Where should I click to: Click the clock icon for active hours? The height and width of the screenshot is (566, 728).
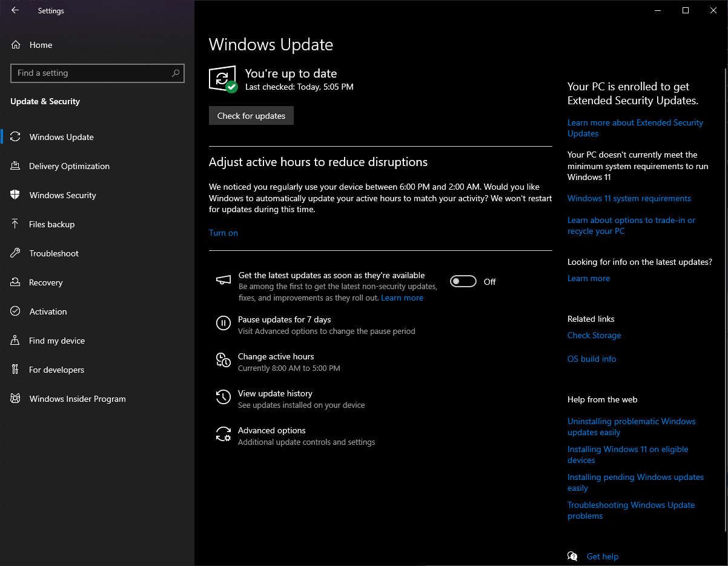coord(223,360)
